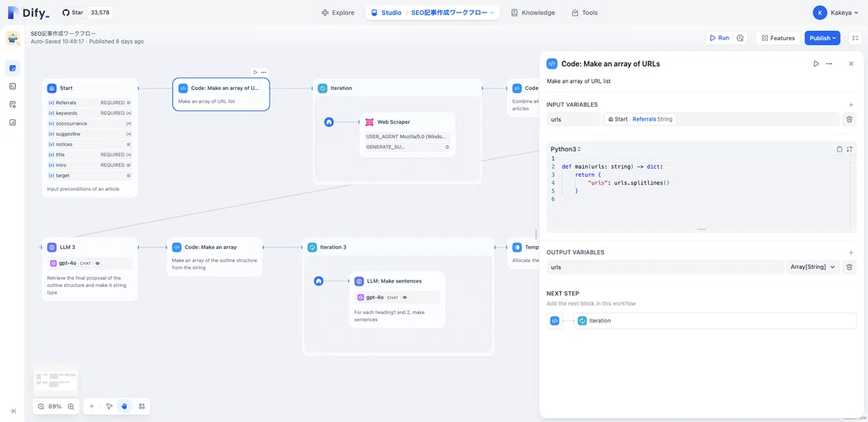The image size is (868, 422).
Task: Click the keywords variable row in Start
Action: pos(90,113)
